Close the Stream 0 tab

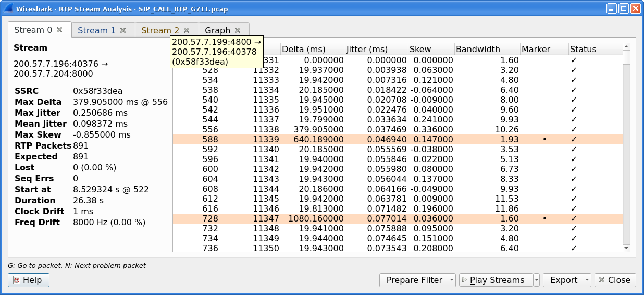pos(59,30)
